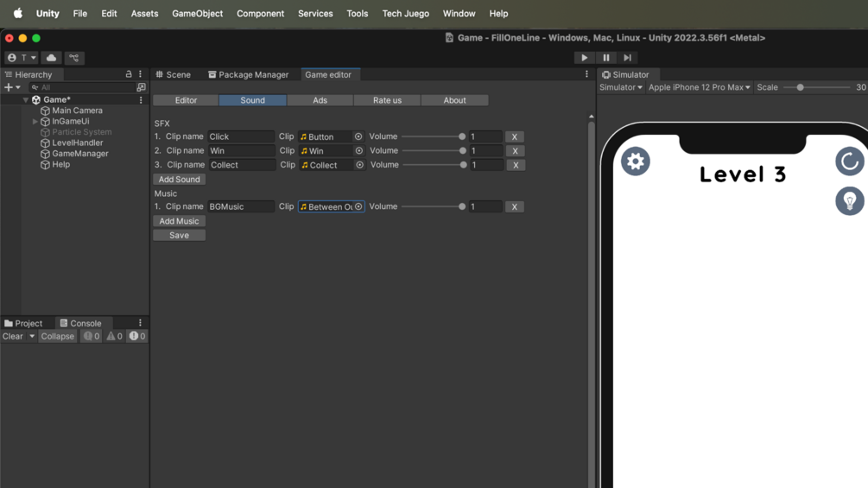868x488 pixels.
Task: Open the Hierarchy create plus dropdown
Action: coord(12,87)
